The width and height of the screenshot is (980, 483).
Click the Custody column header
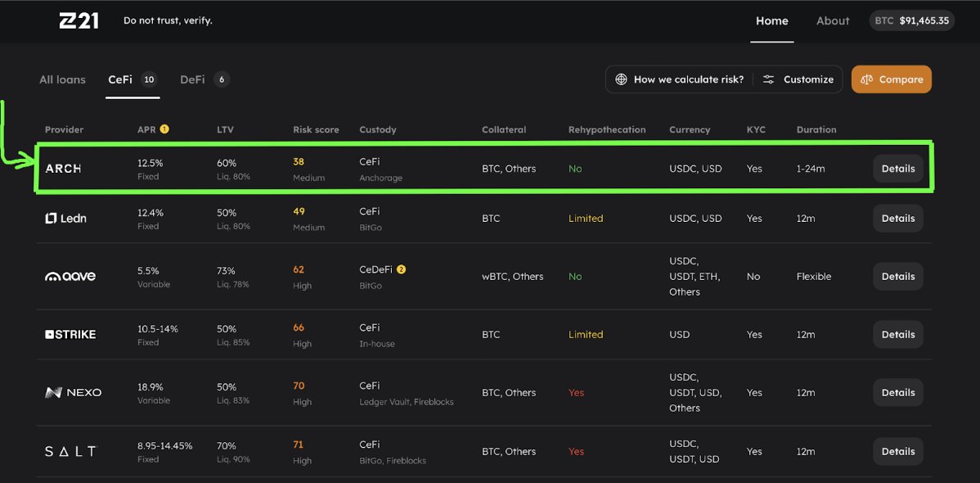pyautogui.click(x=378, y=129)
